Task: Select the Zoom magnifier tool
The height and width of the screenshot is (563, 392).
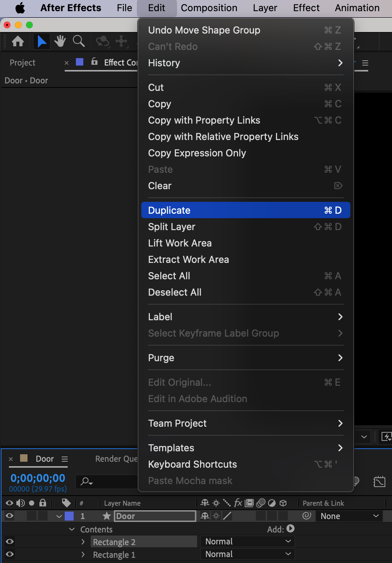Action: (78, 41)
